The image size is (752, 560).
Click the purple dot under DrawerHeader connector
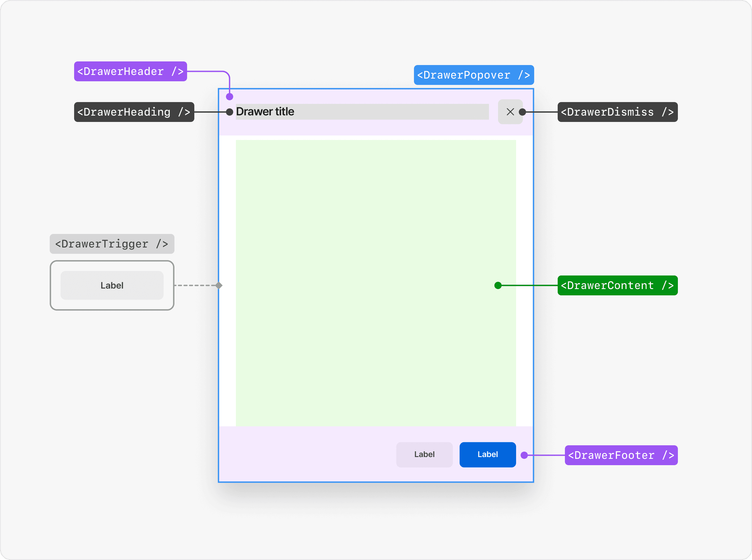tap(230, 97)
